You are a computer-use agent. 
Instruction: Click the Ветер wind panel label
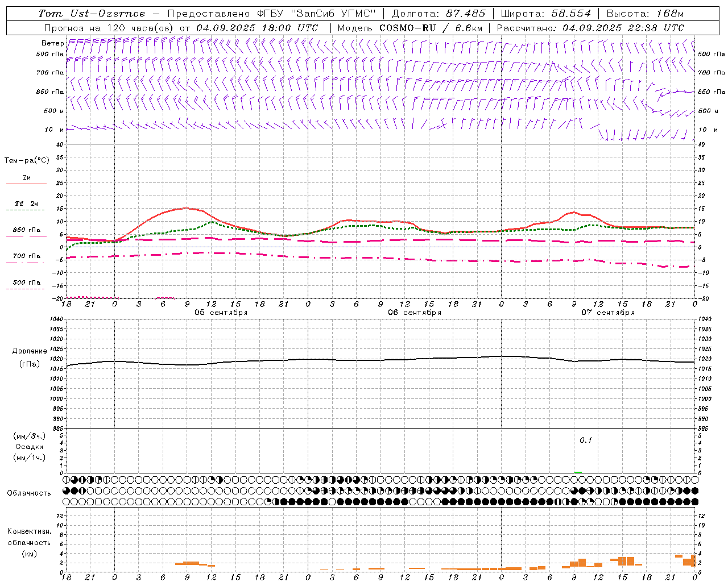pos(52,43)
